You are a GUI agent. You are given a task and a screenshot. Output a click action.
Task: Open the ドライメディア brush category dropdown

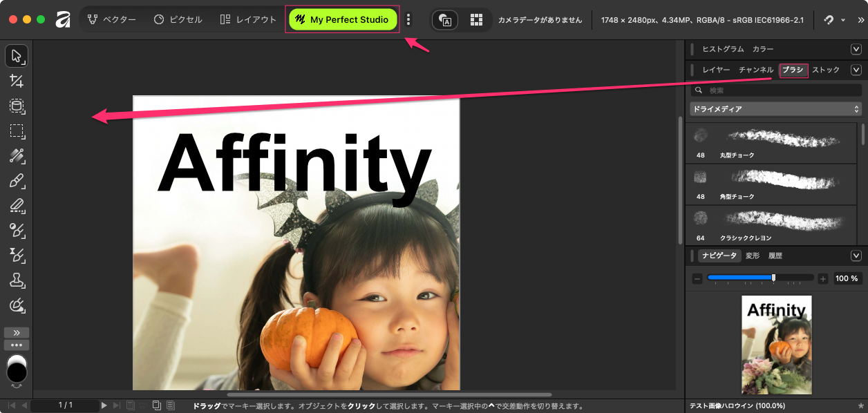pyautogui.click(x=775, y=109)
